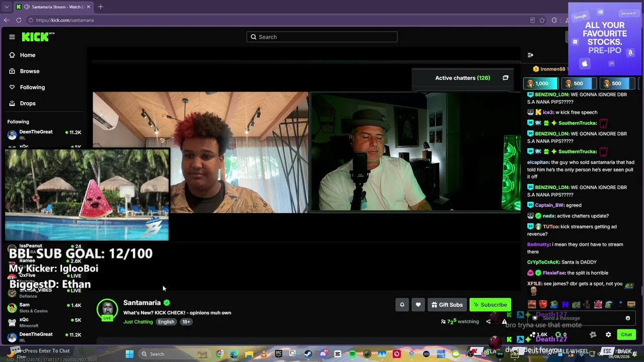This screenshot has height=362, width=644.
Task: Expand the browser tab list dropdown
Action: [x=6, y=7]
